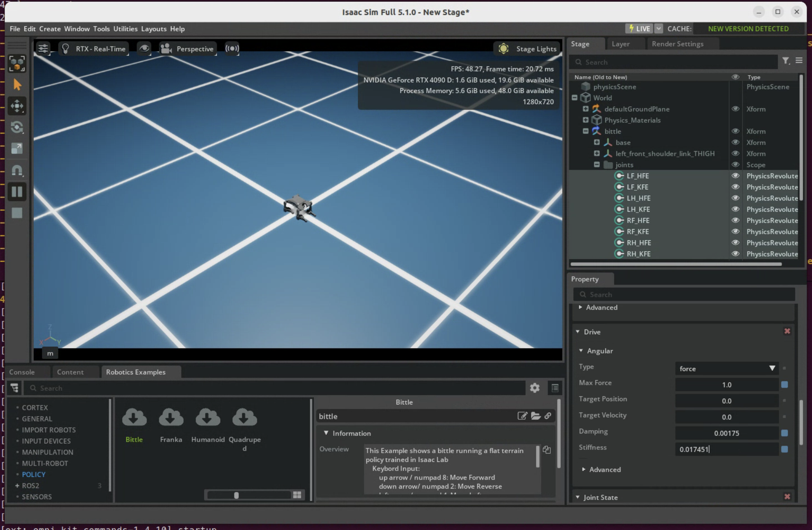The width and height of the screenshot is (812, 530).
Task: Click the Bittle example download icon
Action: pos(134,418)
